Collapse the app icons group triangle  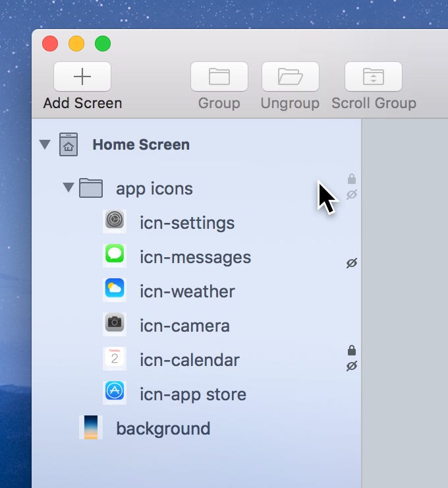pos(69,188)
